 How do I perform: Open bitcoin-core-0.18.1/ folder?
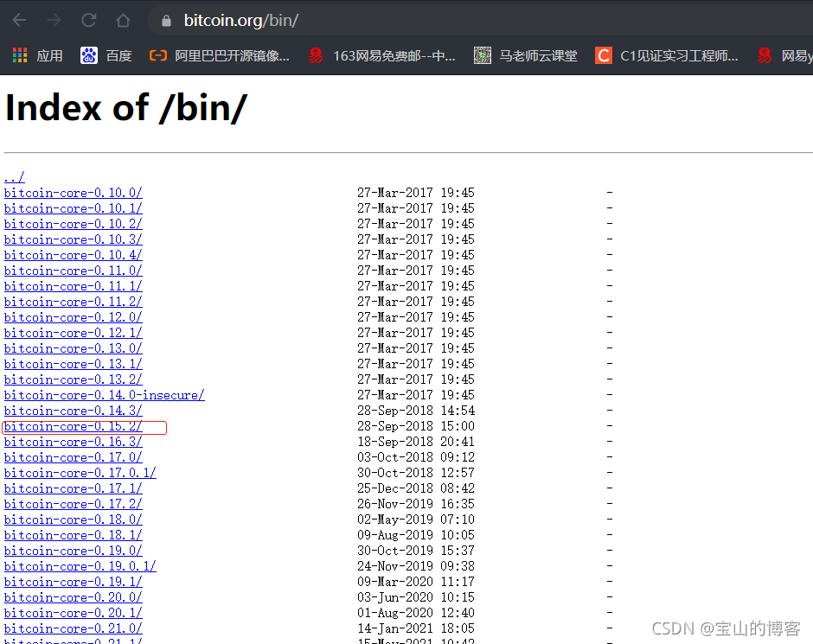pyautogui.click(x=74, y=535)
